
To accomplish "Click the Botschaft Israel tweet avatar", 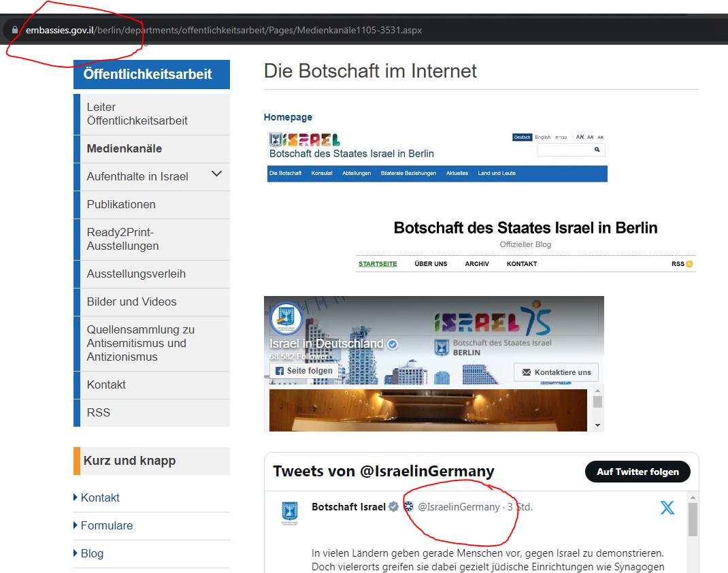I will [290, 513].
